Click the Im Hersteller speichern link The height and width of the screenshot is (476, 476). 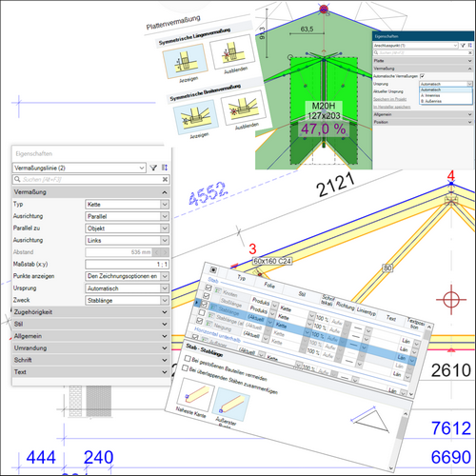391,107
